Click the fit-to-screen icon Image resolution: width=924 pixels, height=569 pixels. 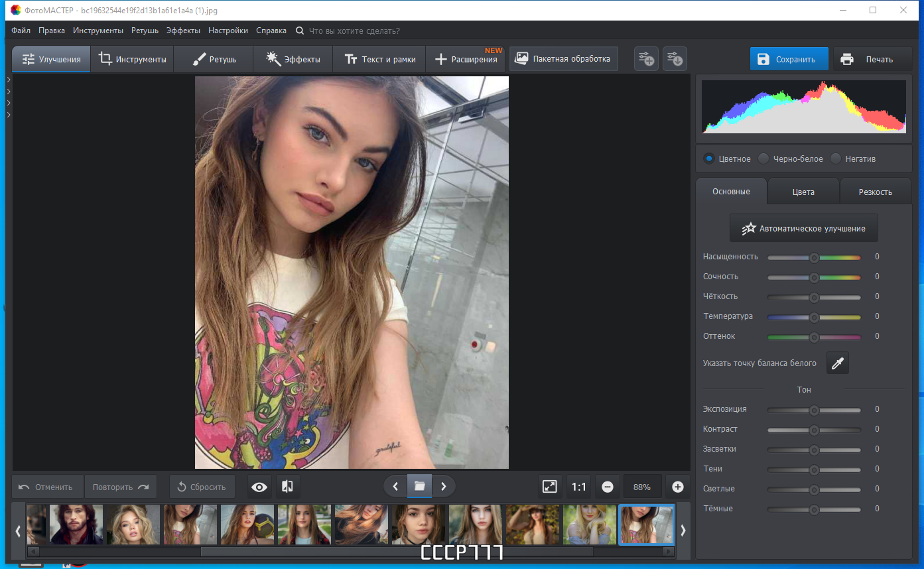pyautogui.click(x=550, y=487)
